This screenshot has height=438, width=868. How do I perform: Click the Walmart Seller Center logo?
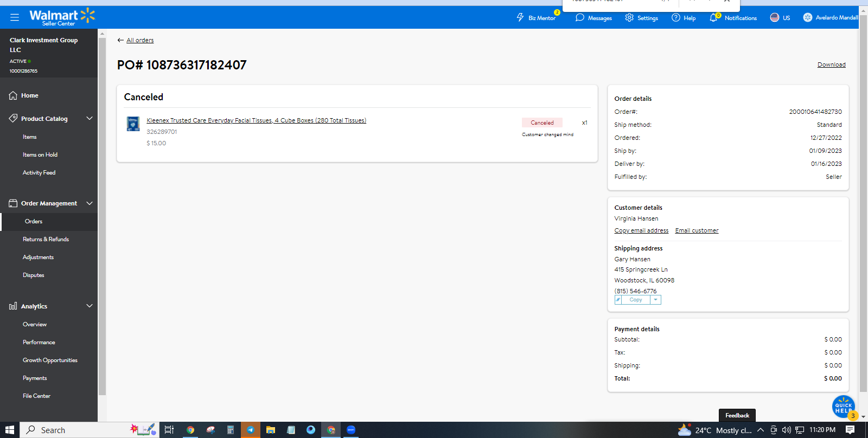62,17
